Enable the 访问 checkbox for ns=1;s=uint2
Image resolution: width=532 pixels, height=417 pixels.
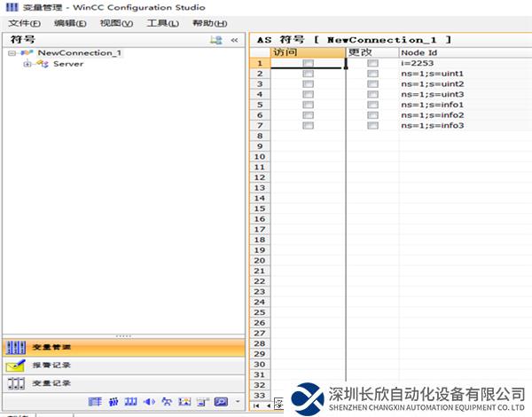pos(308,84)
